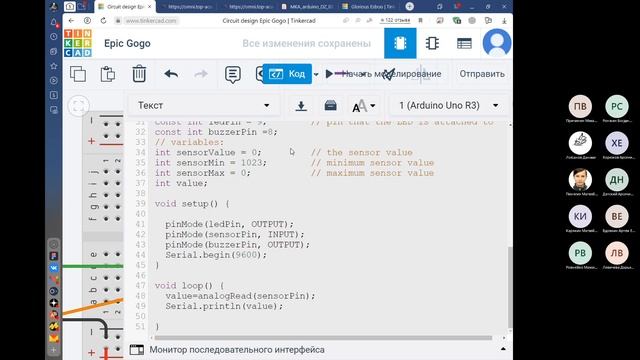Click the zoom-to-fit icon on canvas
Image resolution: width=640 pixels, height=360 pixels.
point(78,106)
